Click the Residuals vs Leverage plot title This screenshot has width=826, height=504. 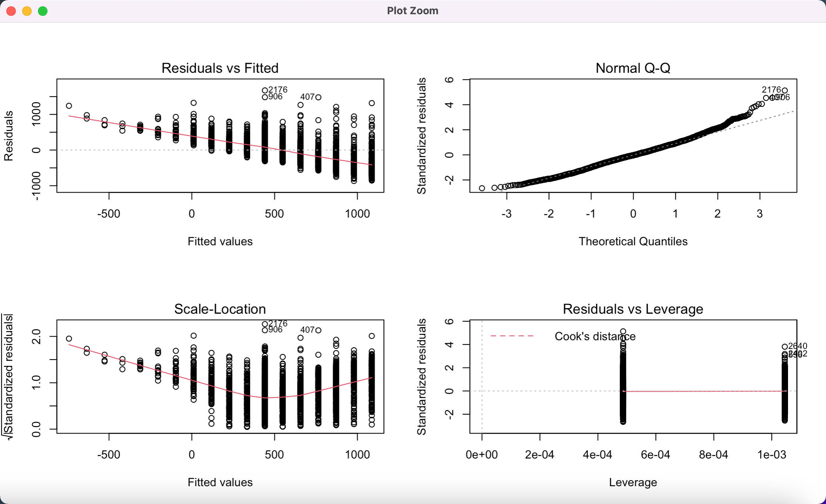tap(633, 309)
